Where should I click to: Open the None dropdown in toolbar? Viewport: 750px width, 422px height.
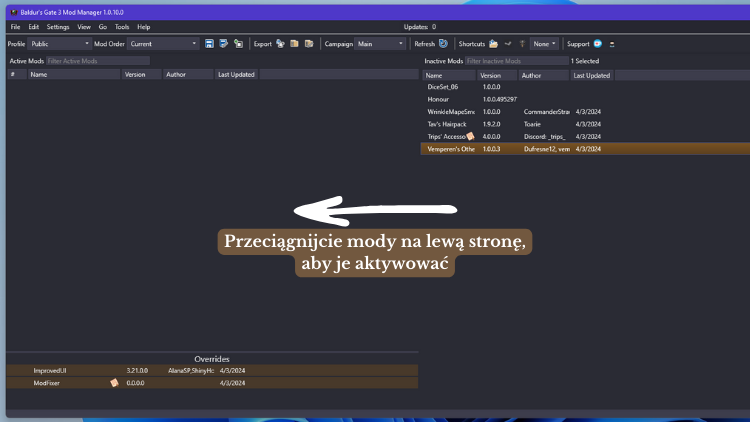click(544, 44)
